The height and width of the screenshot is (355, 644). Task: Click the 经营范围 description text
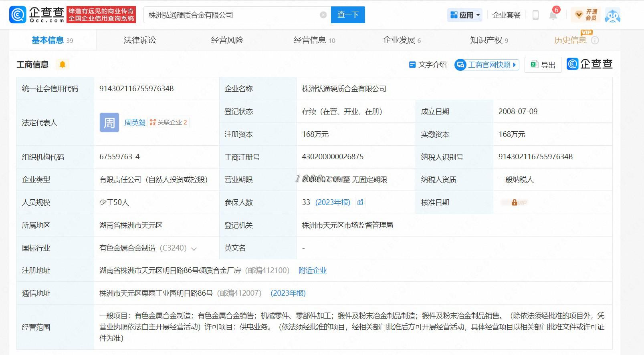[x=352, y=327]
